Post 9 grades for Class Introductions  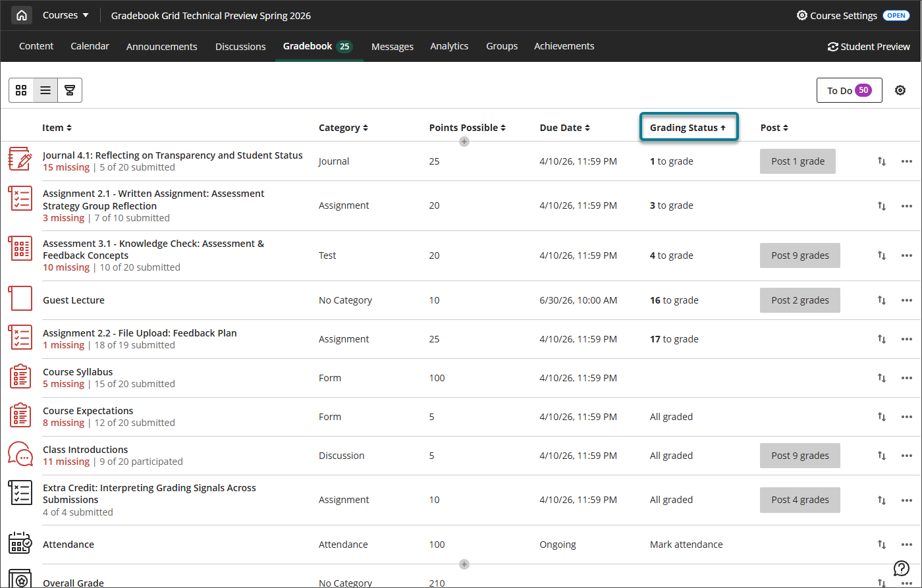(x=800, y=456)
